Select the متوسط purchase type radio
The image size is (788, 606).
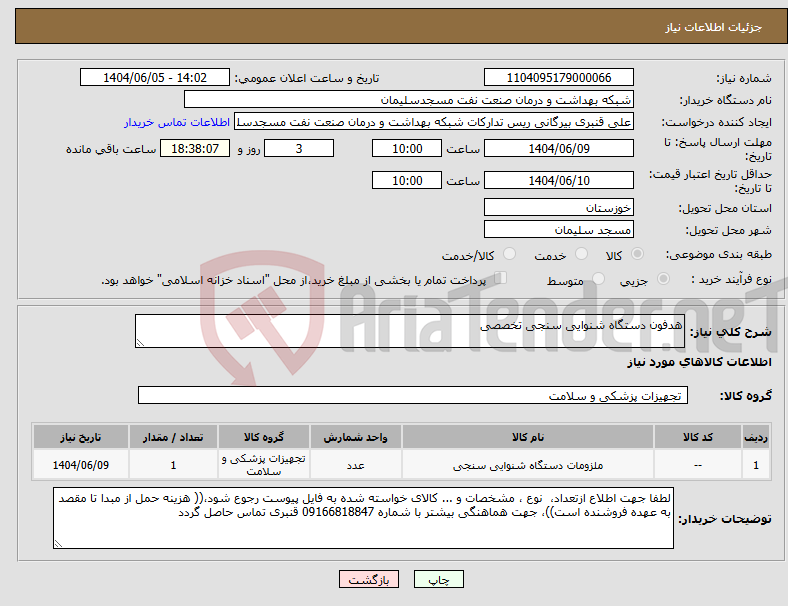pos(598,279)
